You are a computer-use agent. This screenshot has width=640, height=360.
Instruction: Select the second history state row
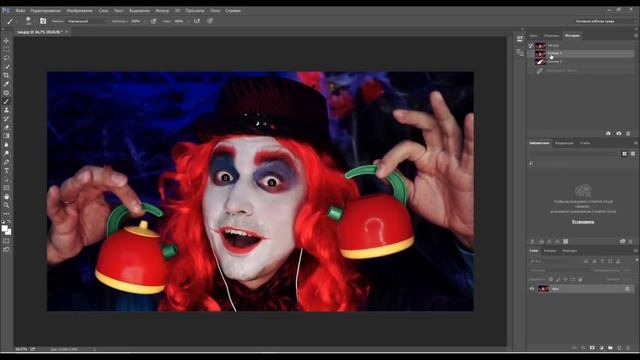coord(581,53)
